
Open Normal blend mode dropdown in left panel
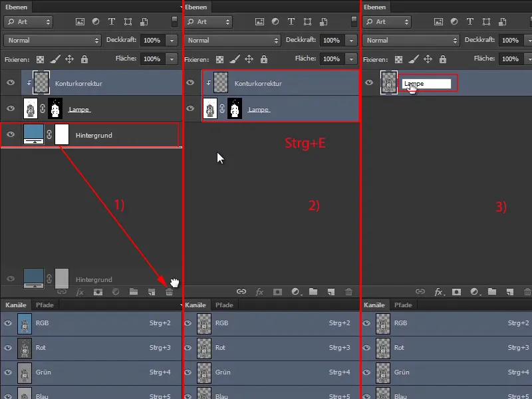coord(53,41)
